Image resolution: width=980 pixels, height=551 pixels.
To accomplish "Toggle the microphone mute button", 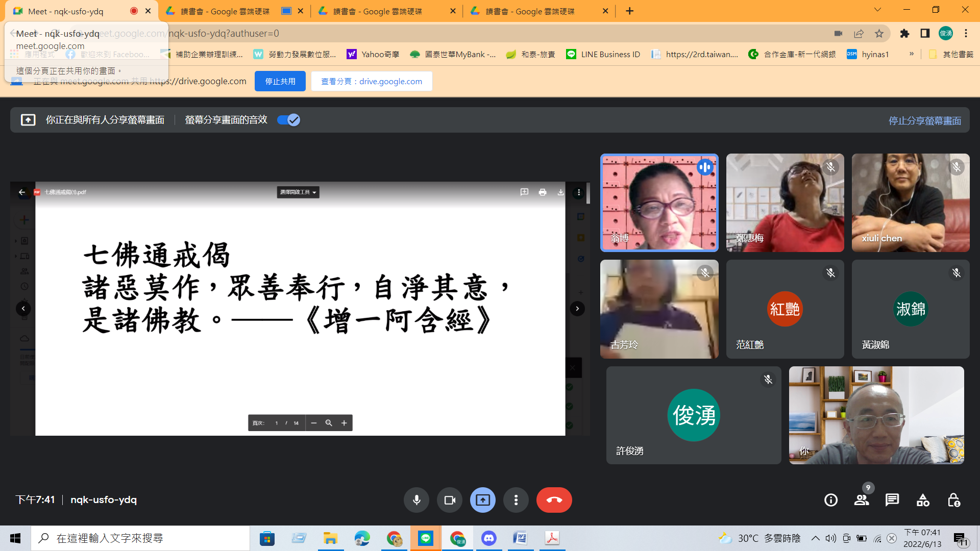I will pyautogui.click(x=416, y=500).
